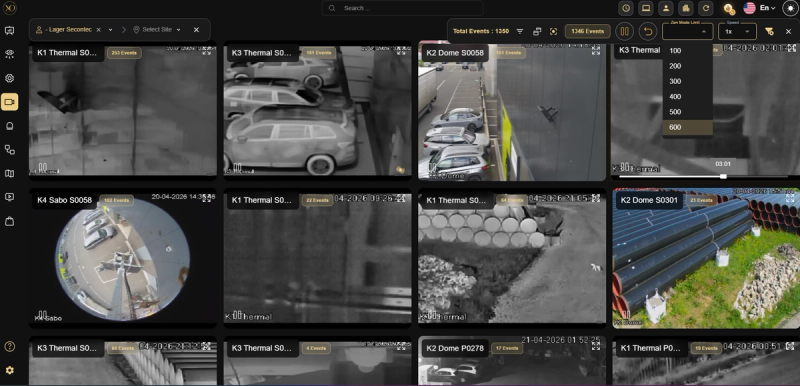Click the 17 Events badge on K2 Dome P0278
800x386 pixels.
click(x=507, y=348)
